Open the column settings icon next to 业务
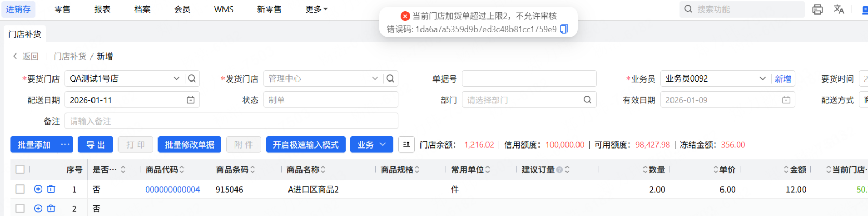Screen dimensions: 868x216 (x=406, y=144)
